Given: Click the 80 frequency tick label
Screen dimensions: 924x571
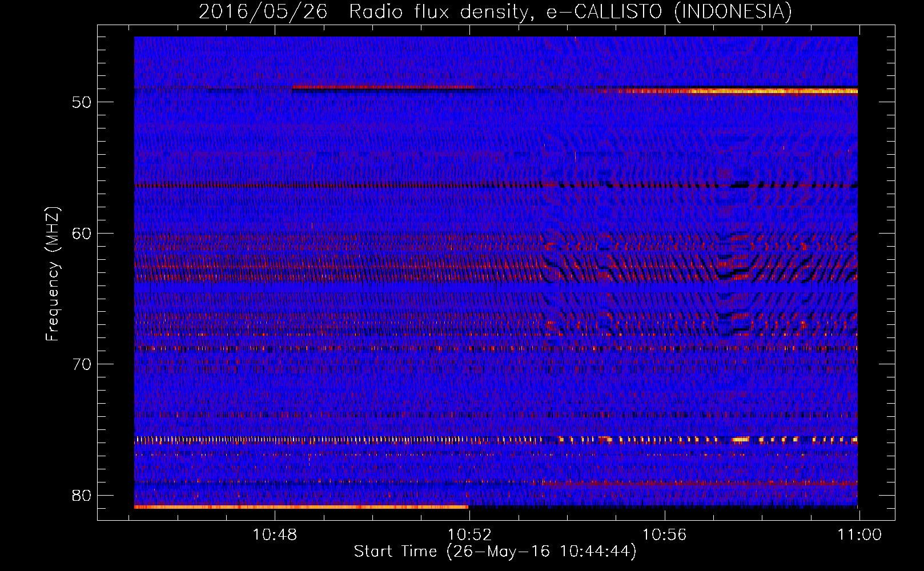Looking at the screenshot, I should coord(82,495).
